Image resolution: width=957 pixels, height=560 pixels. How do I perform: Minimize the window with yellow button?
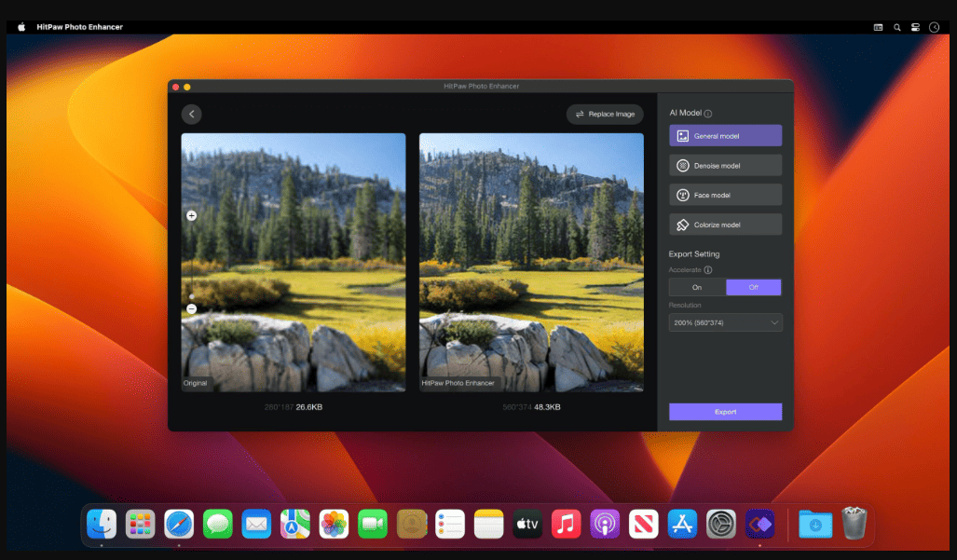click(187, 87)
